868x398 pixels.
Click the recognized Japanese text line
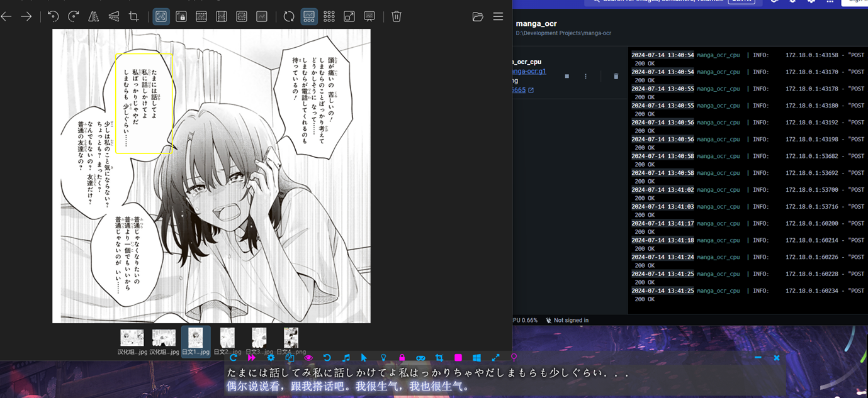(x=428, y=373)
